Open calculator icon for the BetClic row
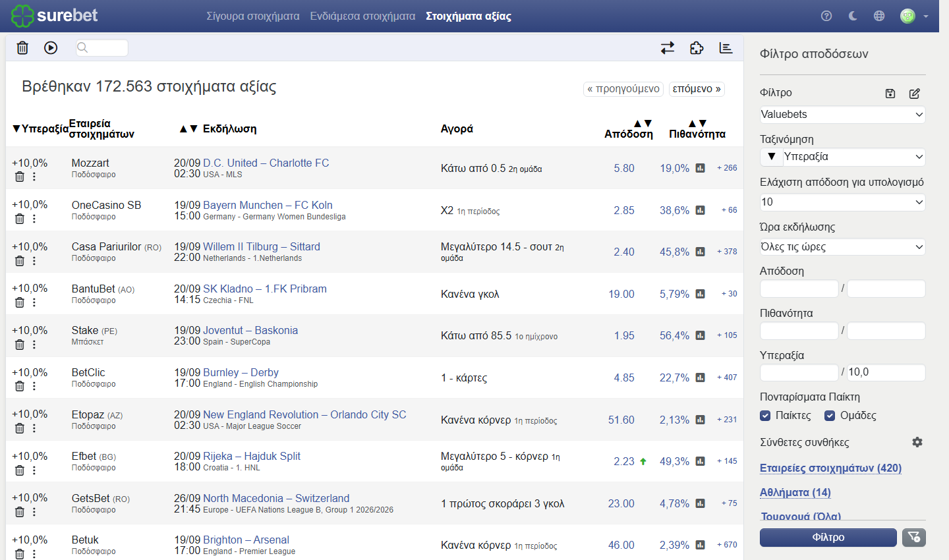The image size is (949, 560). (x=700, y=378)
